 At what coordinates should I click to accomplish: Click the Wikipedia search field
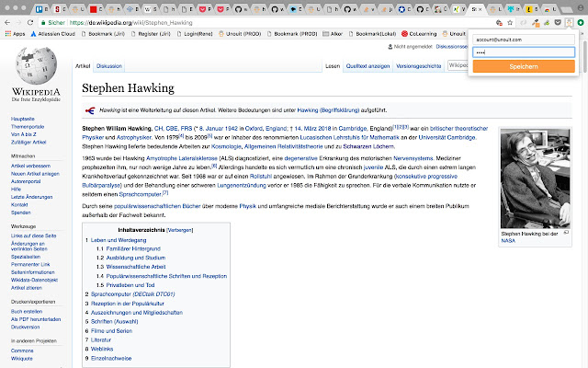[458, 65]
